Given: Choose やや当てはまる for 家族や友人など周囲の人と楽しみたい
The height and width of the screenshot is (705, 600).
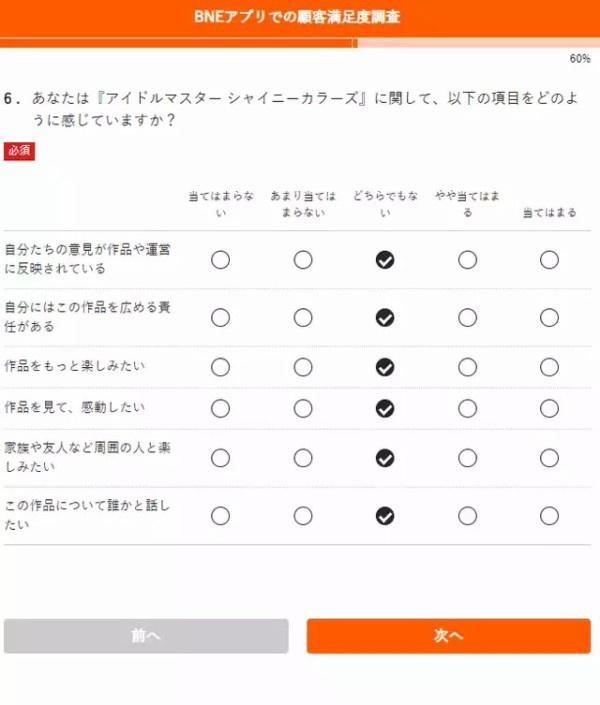Looking at the screenshot, I should click(x=467, y=458).
